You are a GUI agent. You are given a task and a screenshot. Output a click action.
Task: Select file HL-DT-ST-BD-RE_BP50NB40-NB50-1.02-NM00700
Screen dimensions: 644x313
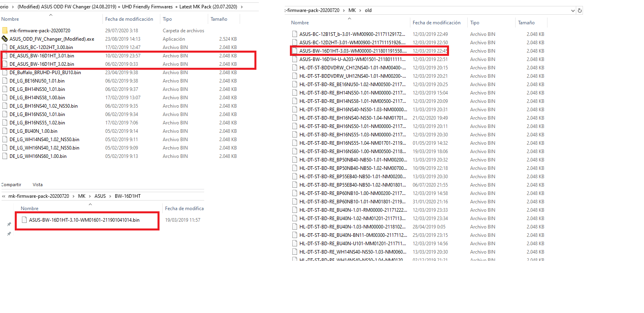[x=353, y=168]
